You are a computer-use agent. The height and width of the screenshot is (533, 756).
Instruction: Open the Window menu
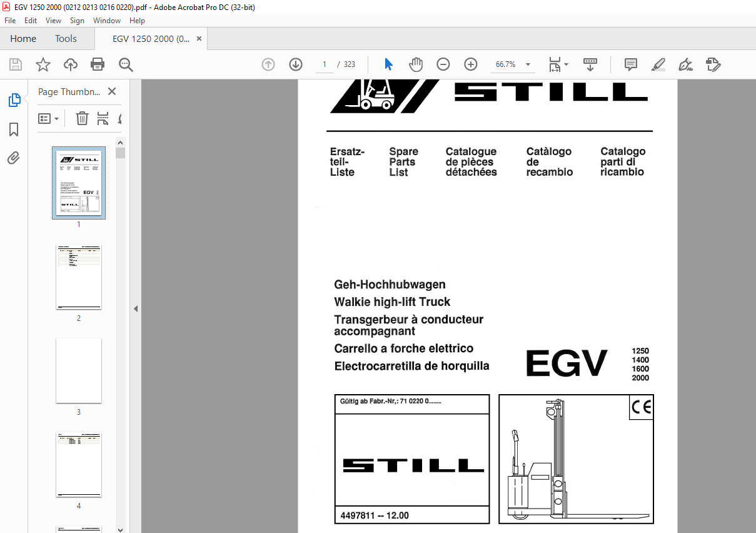point(107,21)
